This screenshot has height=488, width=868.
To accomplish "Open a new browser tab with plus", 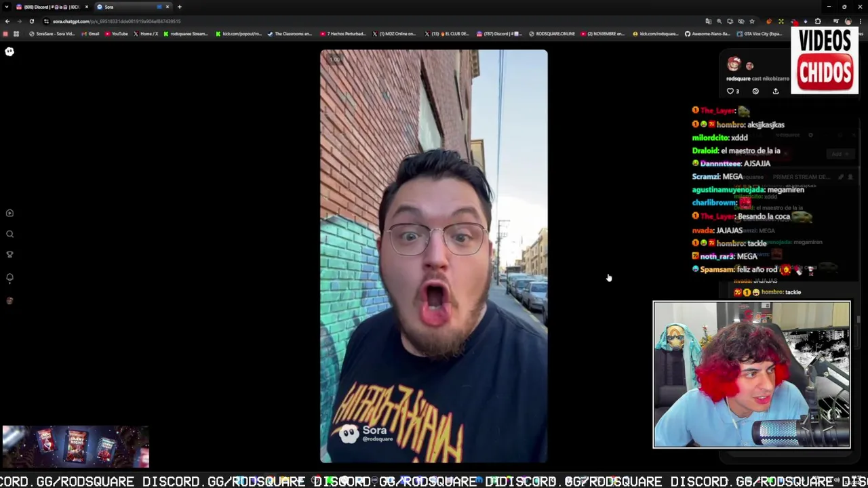I will [x=179, y=7].
